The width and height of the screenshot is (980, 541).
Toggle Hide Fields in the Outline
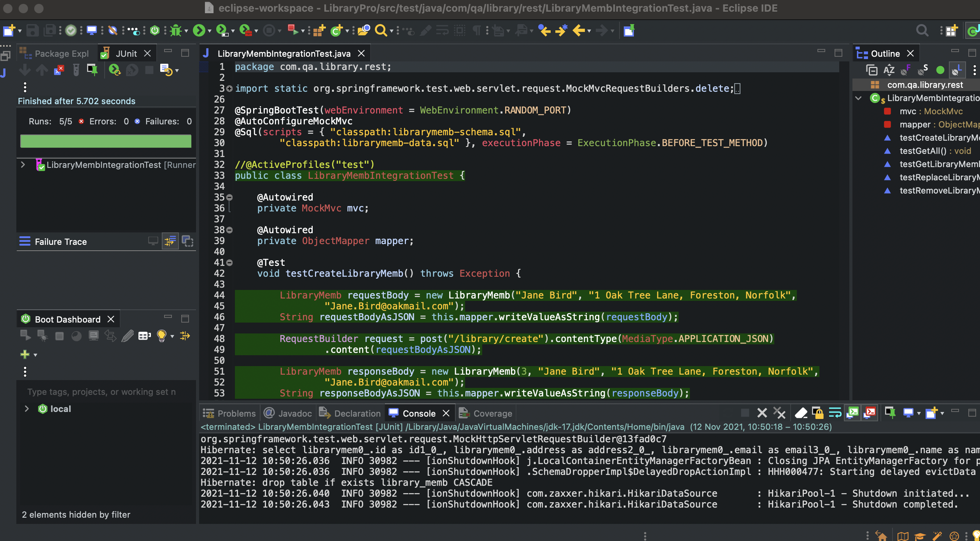tap(906, 70)
